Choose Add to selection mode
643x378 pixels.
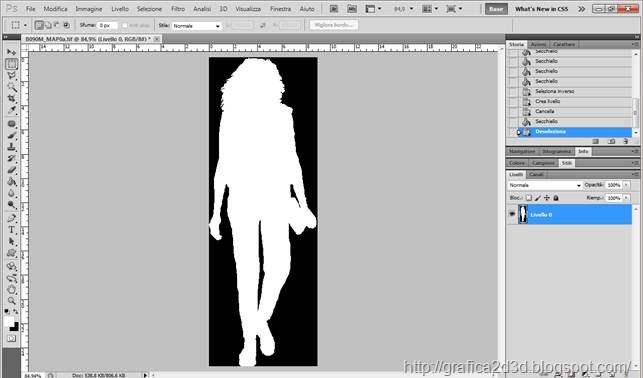tap(48, 25)
